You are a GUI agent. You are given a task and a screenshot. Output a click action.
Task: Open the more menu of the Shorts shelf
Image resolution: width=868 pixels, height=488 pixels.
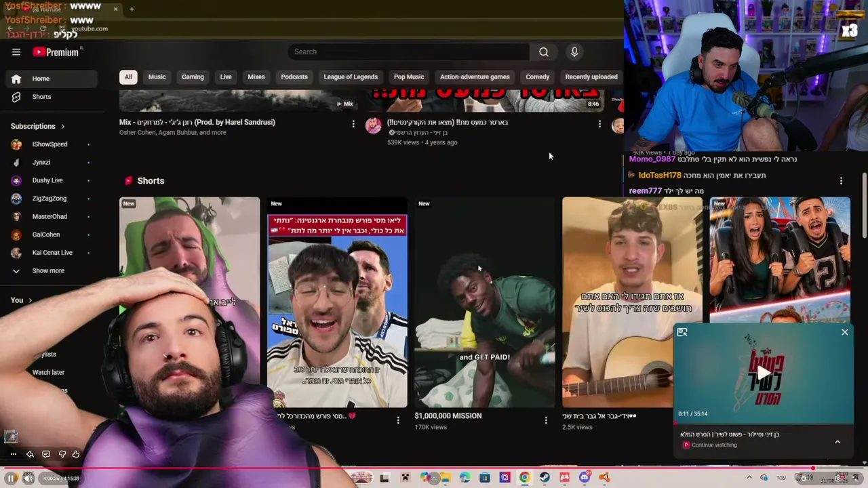click(841, 181)
